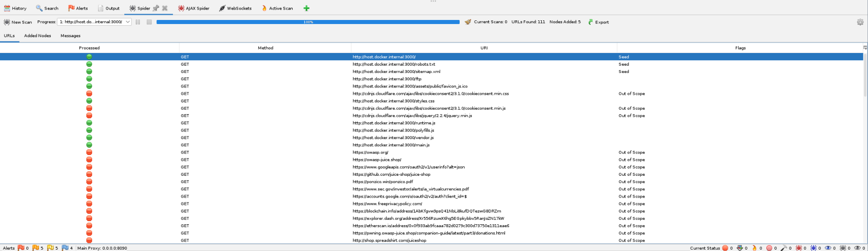Sort by Flags column header

740,48
